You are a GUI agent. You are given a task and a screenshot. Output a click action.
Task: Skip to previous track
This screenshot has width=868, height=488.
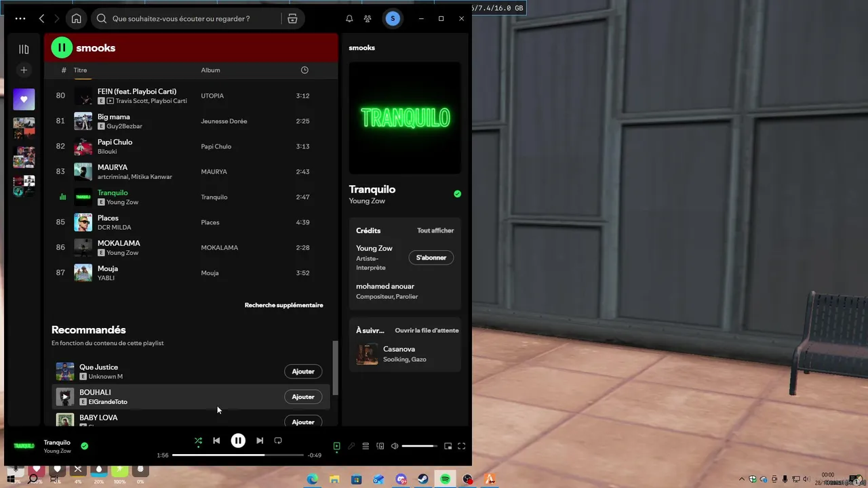(x=216, y=441)
